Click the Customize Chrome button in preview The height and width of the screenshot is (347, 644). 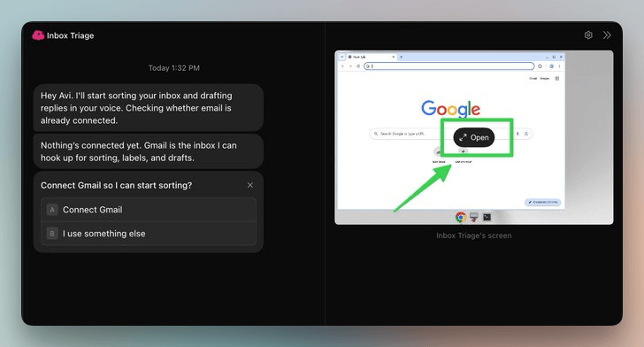click(543, 203)
